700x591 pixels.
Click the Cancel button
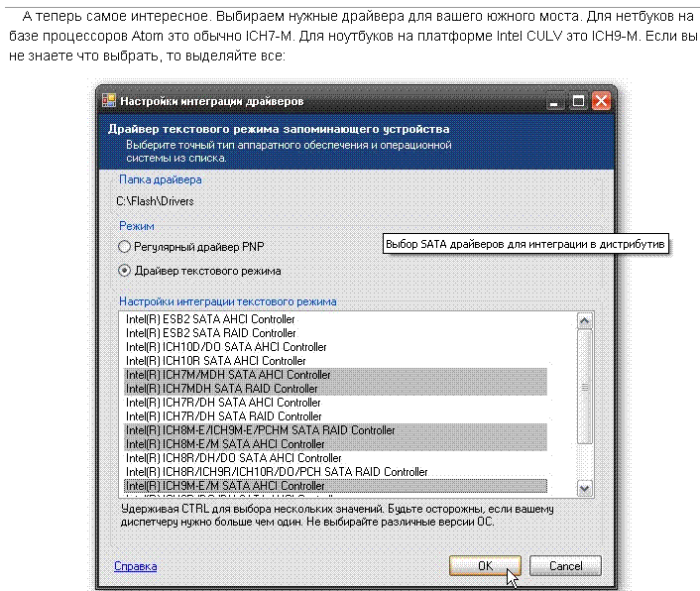(x=565, y=566)
